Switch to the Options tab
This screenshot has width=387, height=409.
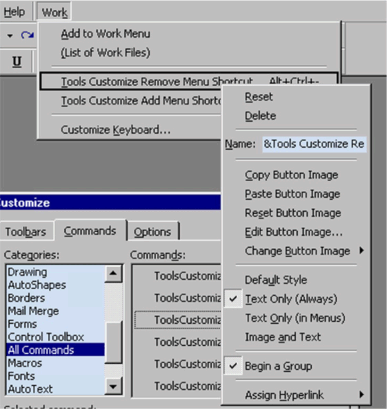[152, 232]
